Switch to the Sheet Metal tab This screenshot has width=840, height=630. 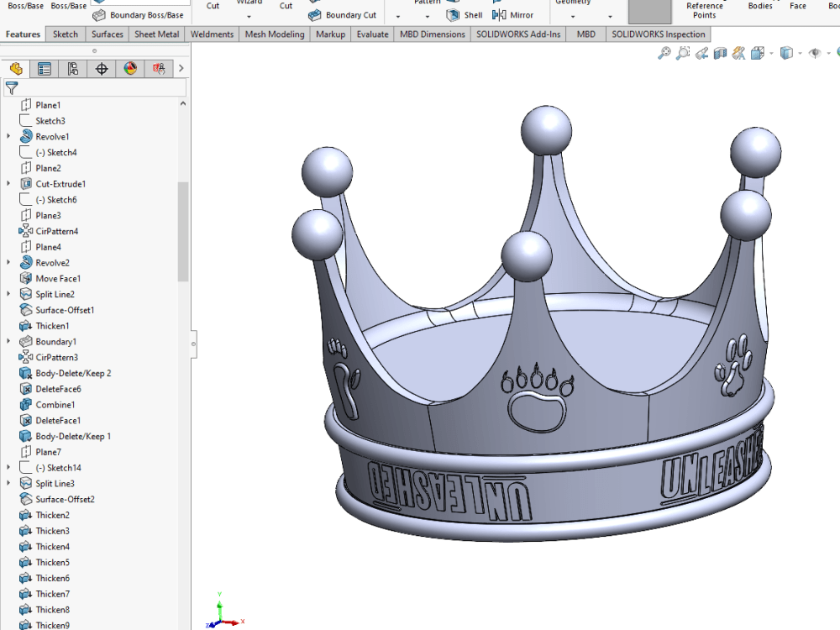156,34
